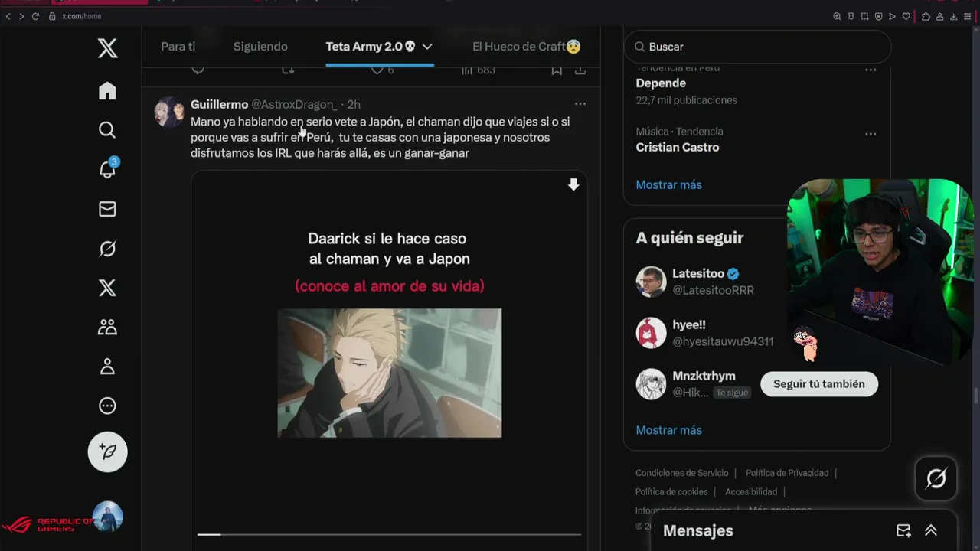980x551 pixels.
Task: Expand the Teta Army 2.0 chevron dropdown
Action: [x=427, y=47]
